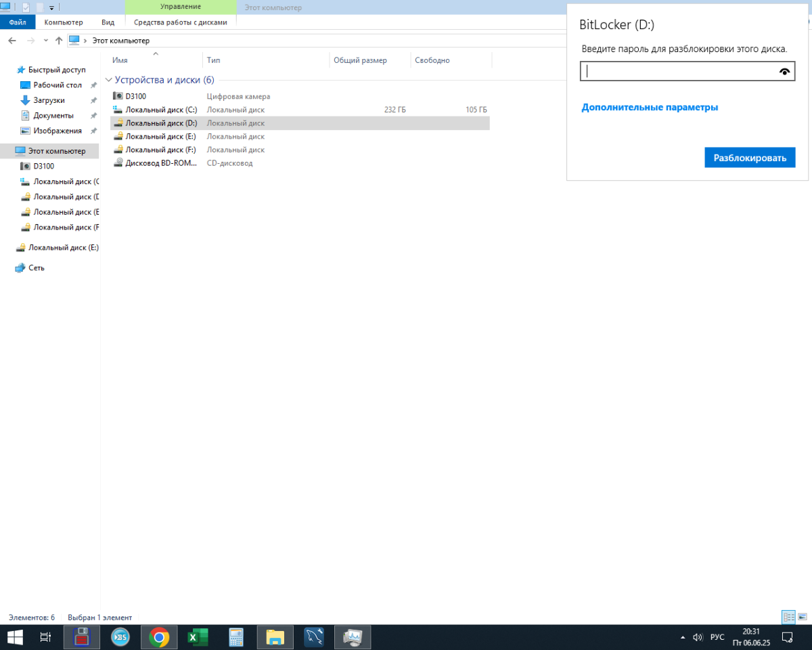Image resolution: width=812 pixels, height=650 pixels.
Task: Go up one level with the up arrow
Action: tap(59, 41)
